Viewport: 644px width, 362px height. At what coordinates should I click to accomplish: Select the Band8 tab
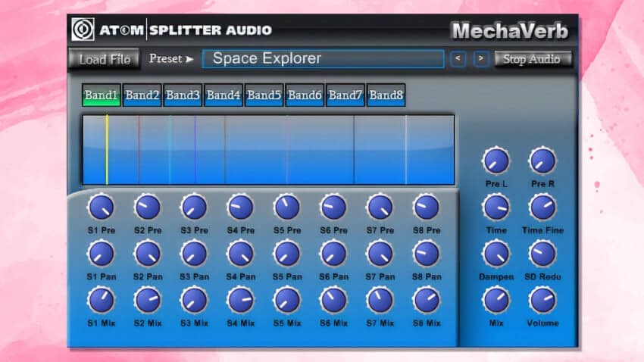point(386,95)
